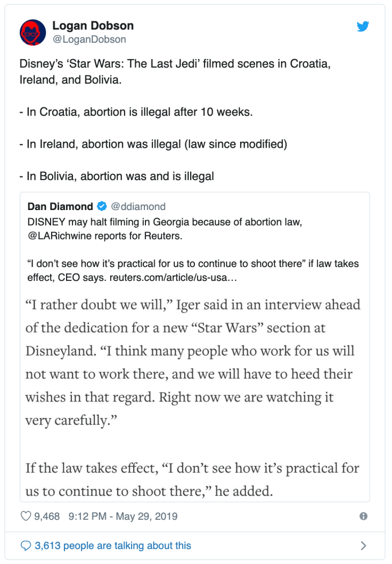The height and width of the screenshot is (564, 392).
Task: Click the @ddiamond handle
Action: pos(138,206)
